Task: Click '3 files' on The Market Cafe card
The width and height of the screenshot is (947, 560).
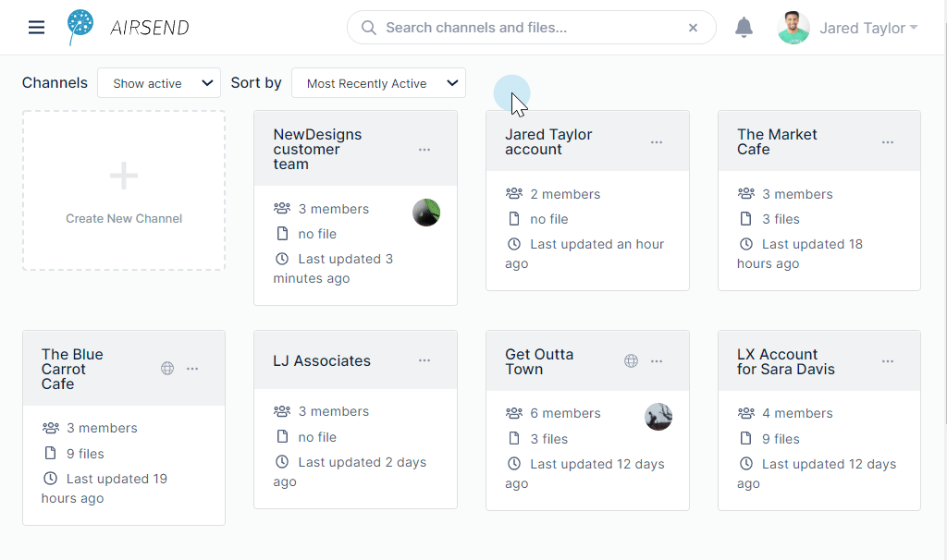Action: click(781, 219)
